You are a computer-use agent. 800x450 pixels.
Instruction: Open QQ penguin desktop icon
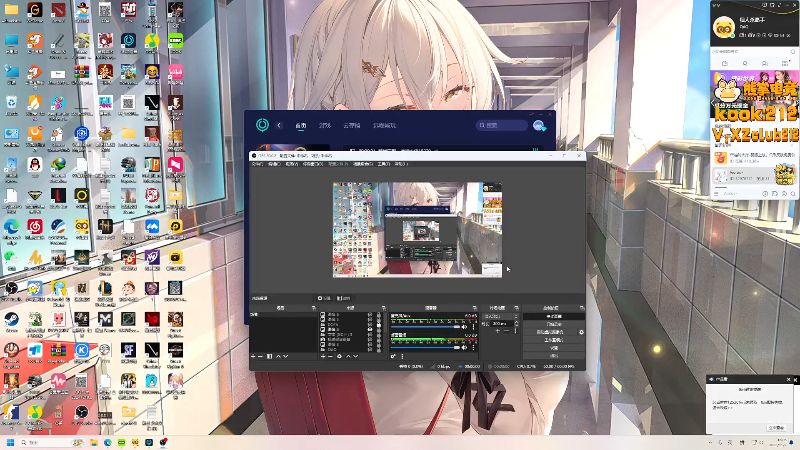[x=35, y=164]
